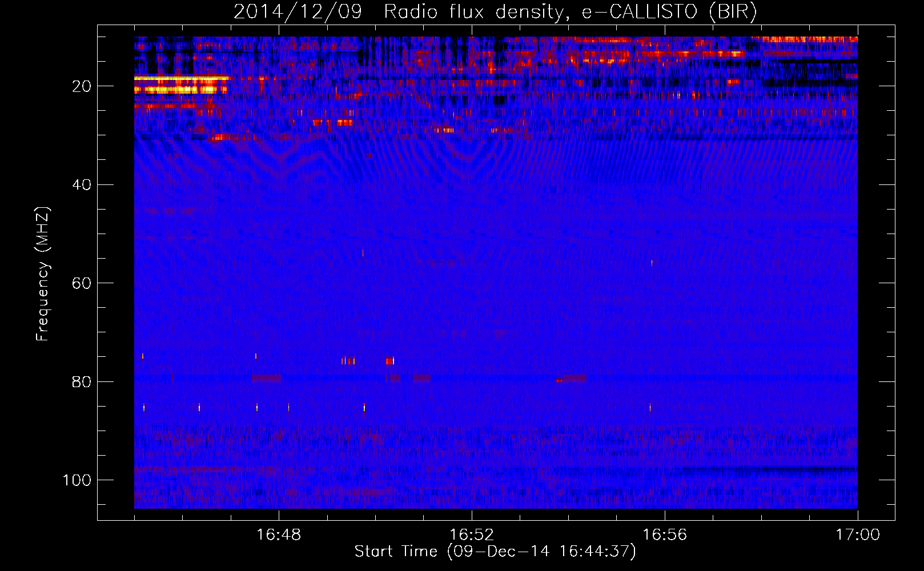Select the 17:00 time tick label

coord(858,535)
